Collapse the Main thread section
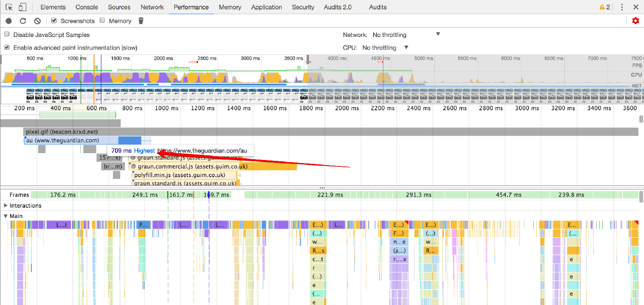 pyautogui.click(x=5, y=216)
